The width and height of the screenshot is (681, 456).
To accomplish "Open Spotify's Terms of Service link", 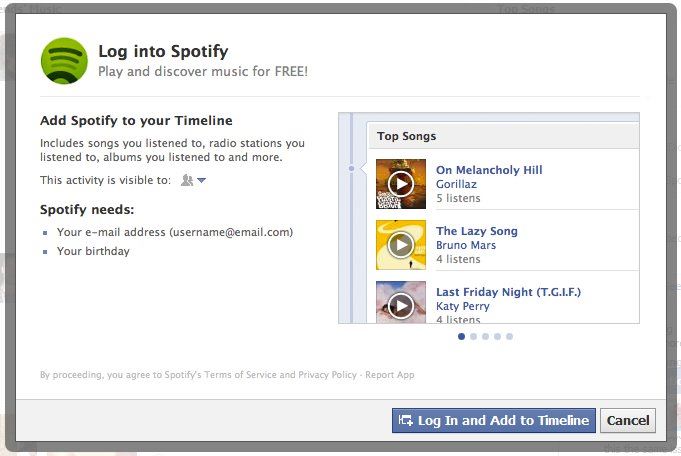I will [241, 375].
